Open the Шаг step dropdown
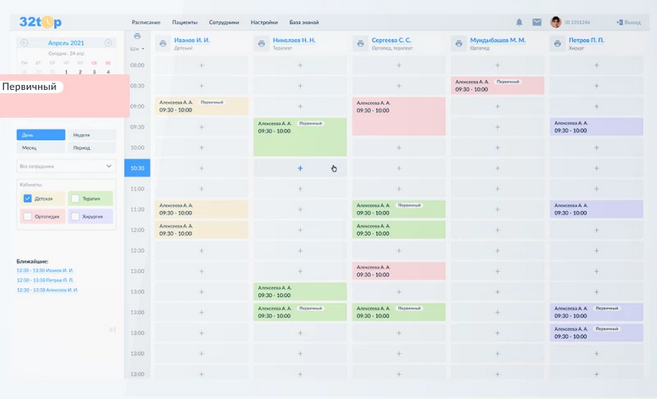Image resolution: width=657 pixels, height=399 pixels. click(x=137, y=49)
